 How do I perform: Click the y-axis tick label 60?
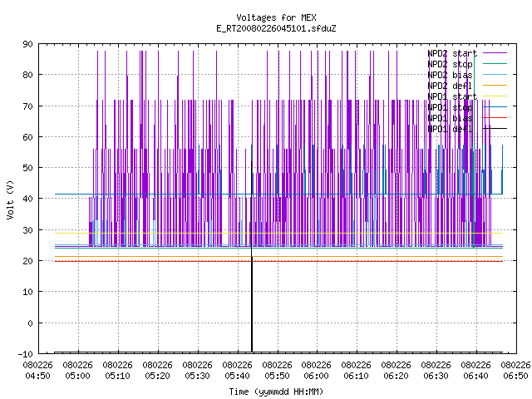[27, 137]
